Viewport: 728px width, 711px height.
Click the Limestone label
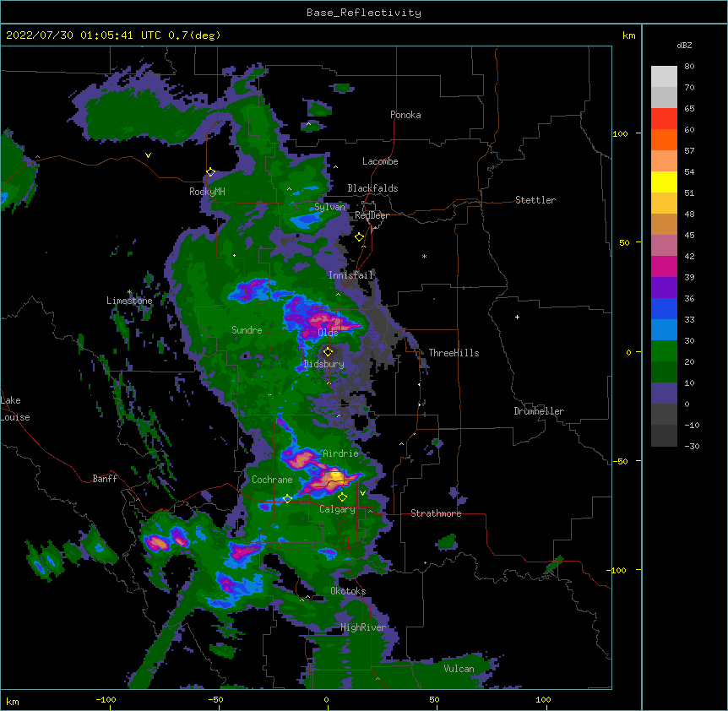[129, 301]
